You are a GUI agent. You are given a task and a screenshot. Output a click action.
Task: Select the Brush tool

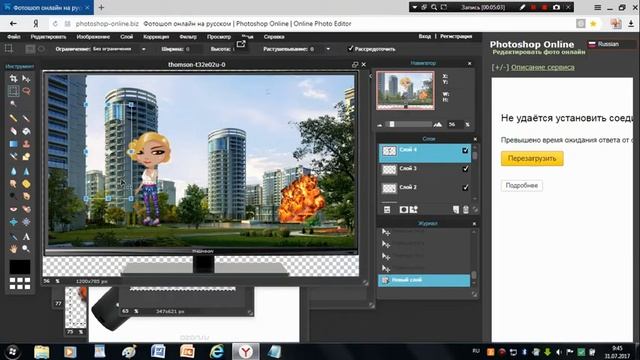pyautogui.click(x=26, y=118)
